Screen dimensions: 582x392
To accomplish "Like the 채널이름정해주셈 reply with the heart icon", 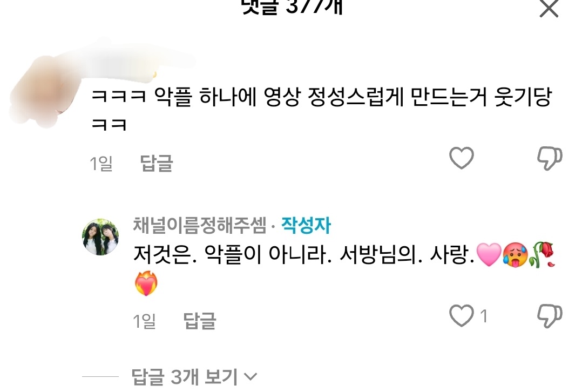I will point(462,315).
